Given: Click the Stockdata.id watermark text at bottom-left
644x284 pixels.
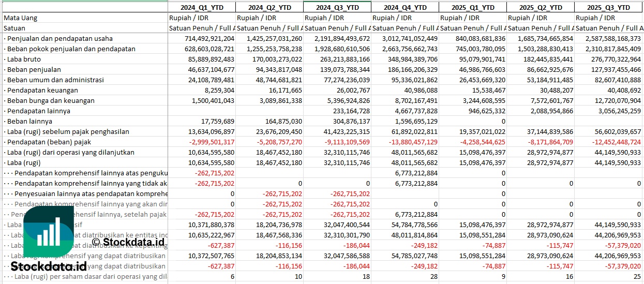Looking at the screenshot, I should (x=49, y=267).
